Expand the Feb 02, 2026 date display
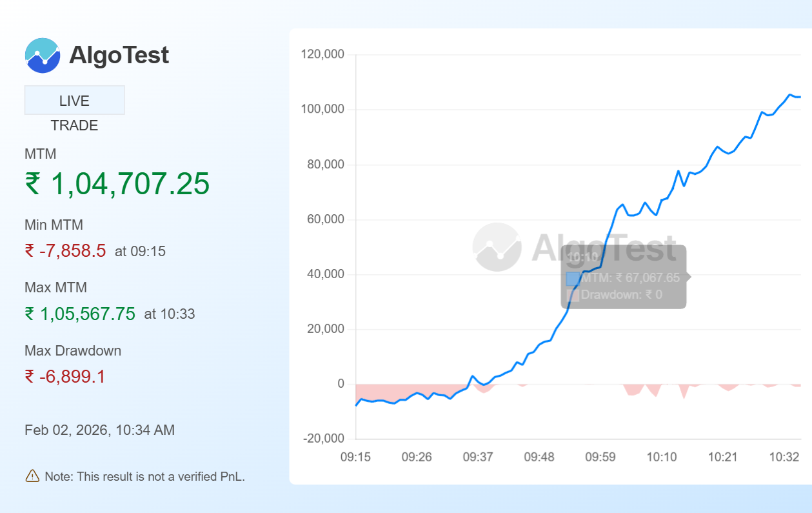Viewport: 812px width, 513px height. click(99, 430)
